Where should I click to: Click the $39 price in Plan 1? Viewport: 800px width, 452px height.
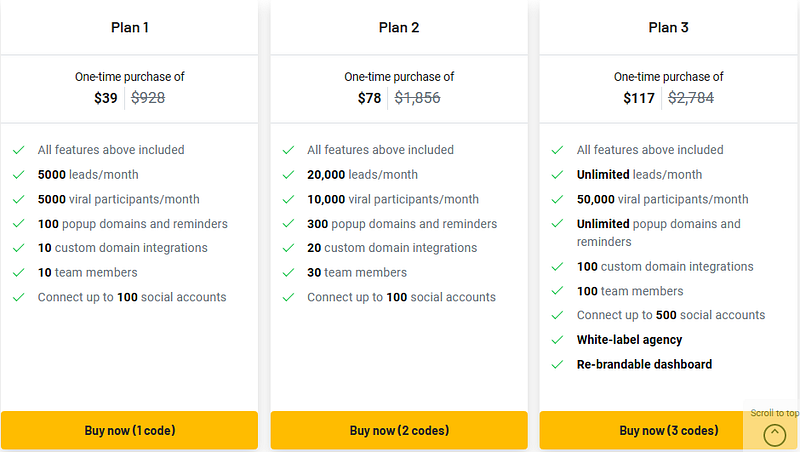point(106,98)
